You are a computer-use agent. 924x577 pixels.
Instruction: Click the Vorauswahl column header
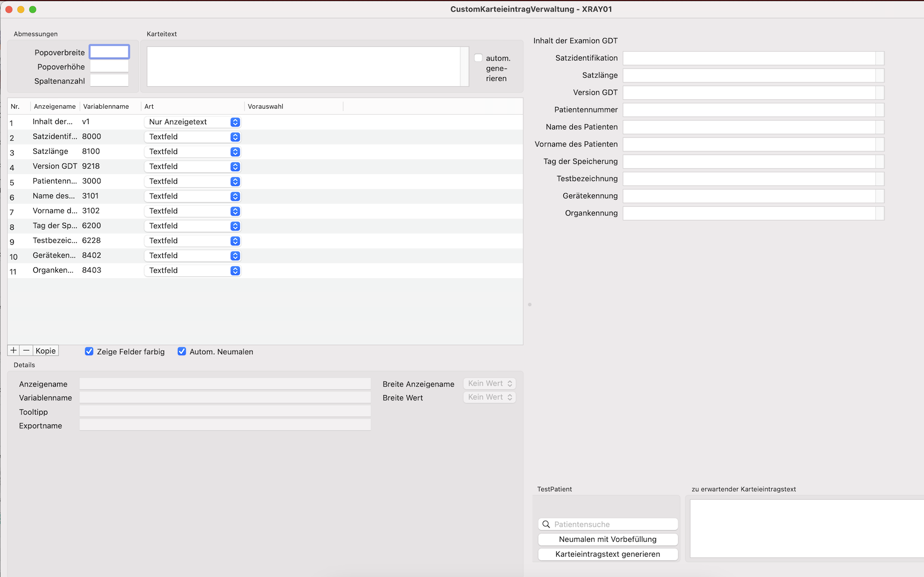tap(266, 106)
